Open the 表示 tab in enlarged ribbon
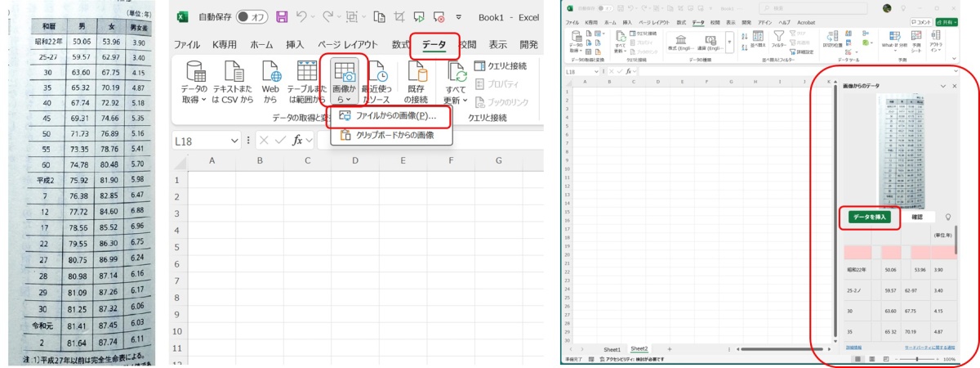The width and height of the screenshot is (980, 368). [x=498, y=45]
